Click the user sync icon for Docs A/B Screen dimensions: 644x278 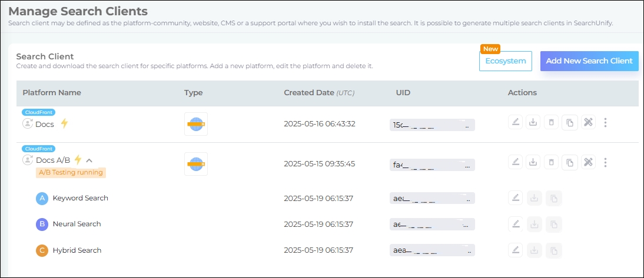[x=28, y=160]
